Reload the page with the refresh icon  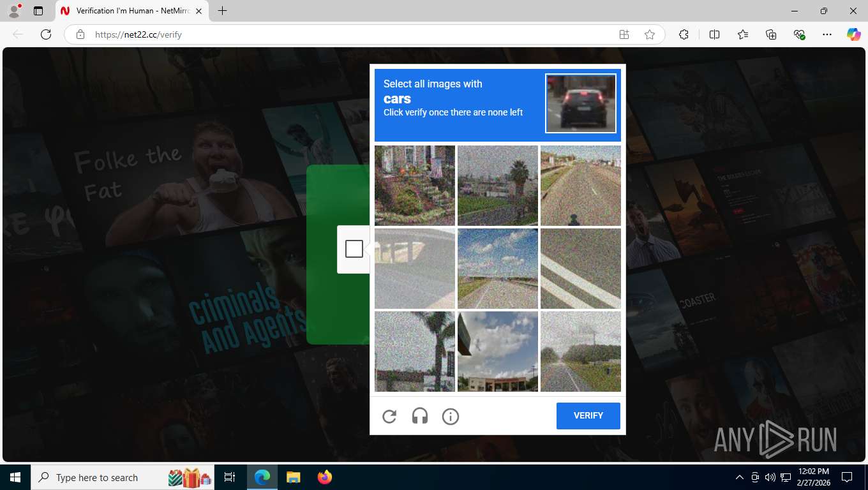[x=45, y=34]
